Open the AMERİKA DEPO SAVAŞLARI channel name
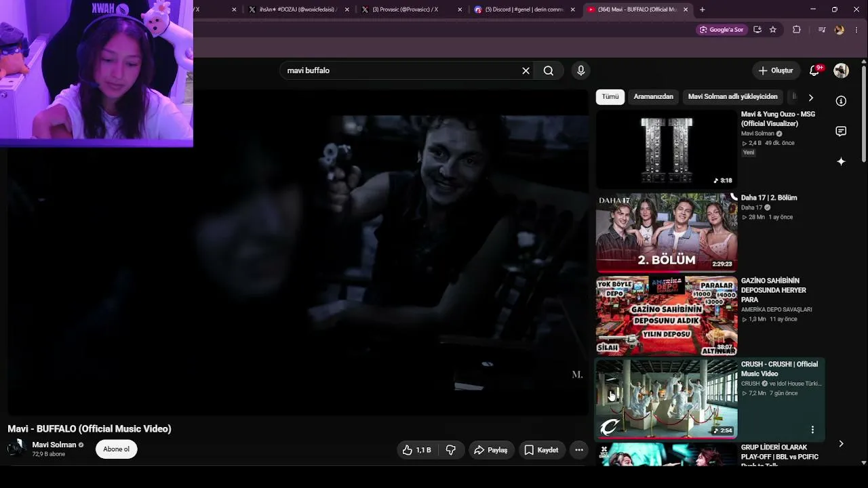This screenshot has width=868, height=488. [776, 310]
